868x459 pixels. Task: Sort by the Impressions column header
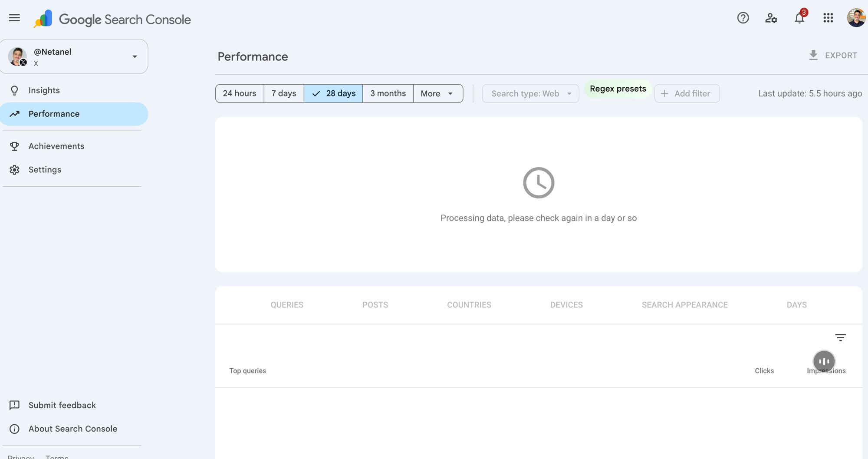826,371
